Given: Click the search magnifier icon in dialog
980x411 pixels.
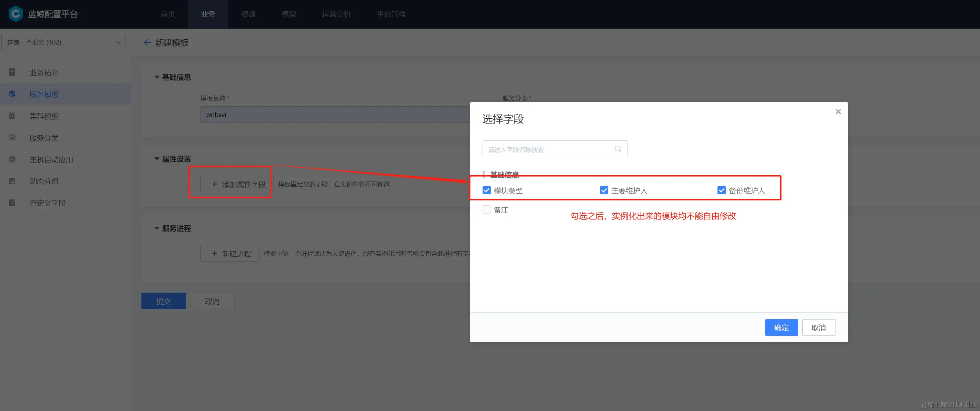Looking at the screenshot, I should click(x=618, y=149).
